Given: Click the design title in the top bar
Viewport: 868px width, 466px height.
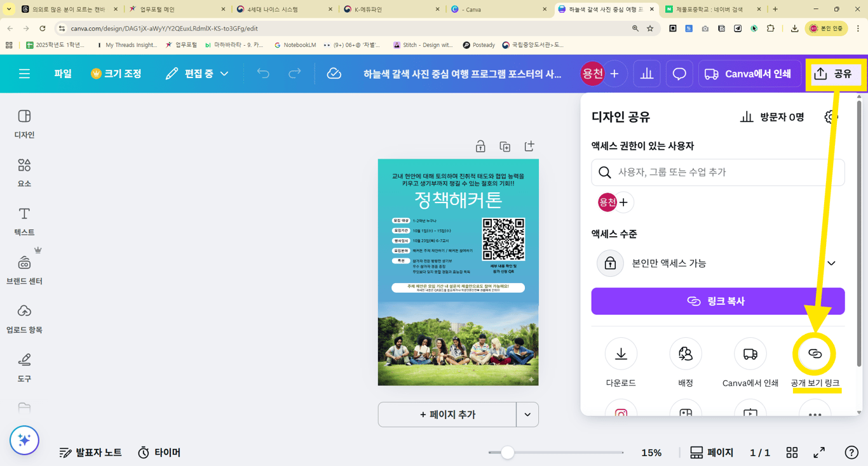Looking at the screenshot, I should (462, 74).
